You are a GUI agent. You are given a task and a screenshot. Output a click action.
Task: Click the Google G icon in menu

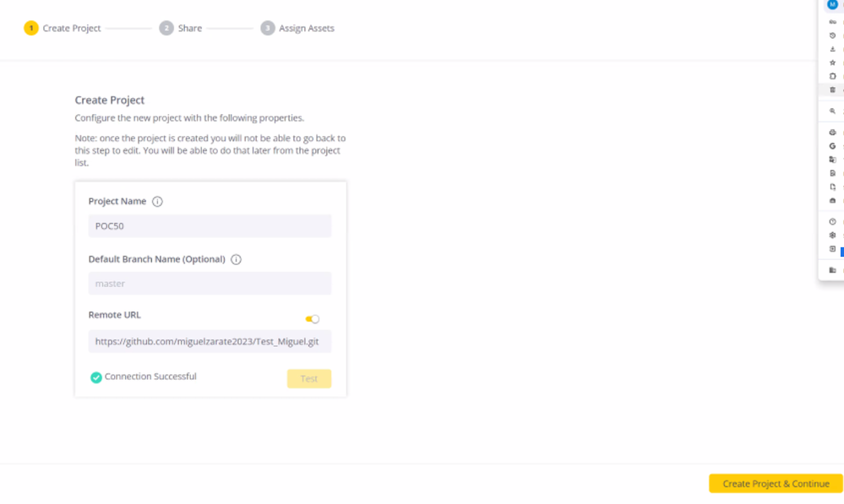pyautogui.click(x=832, y=146)
